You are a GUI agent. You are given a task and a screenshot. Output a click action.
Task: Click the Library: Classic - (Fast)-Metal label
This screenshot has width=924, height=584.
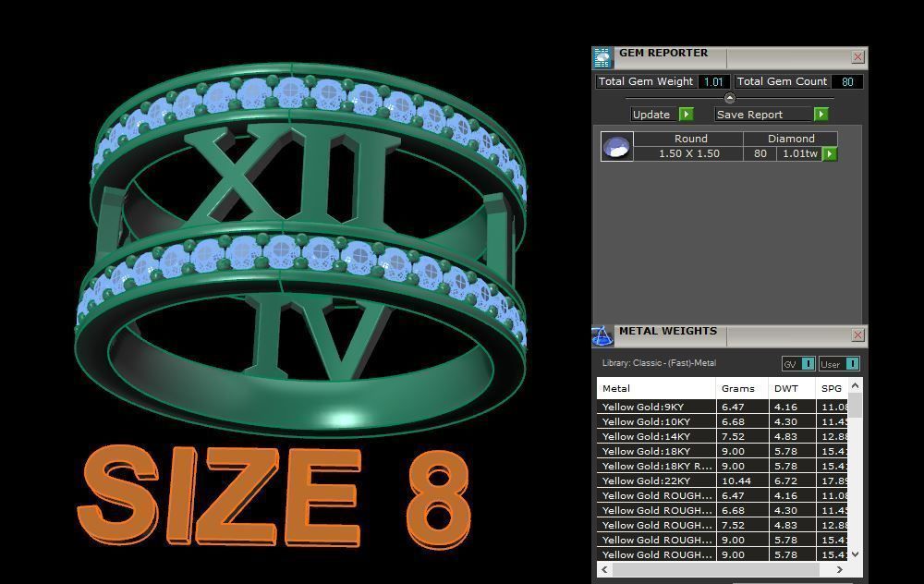click(659, 363)
